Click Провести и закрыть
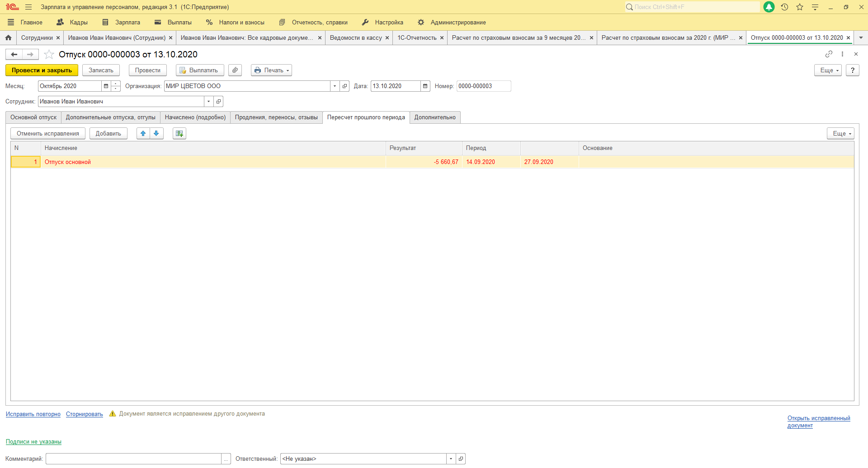Viewport: 868px width, 468px height. 42,70
